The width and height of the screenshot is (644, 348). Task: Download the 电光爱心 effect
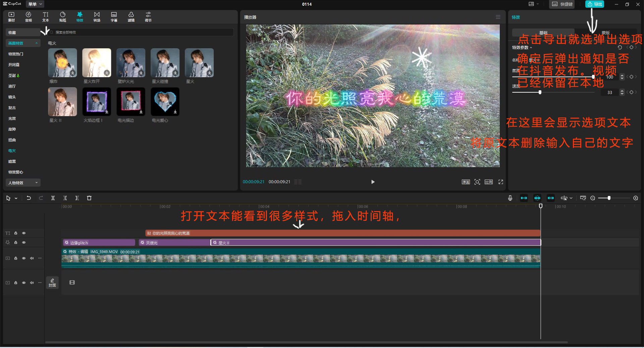(x=175, y=111)
